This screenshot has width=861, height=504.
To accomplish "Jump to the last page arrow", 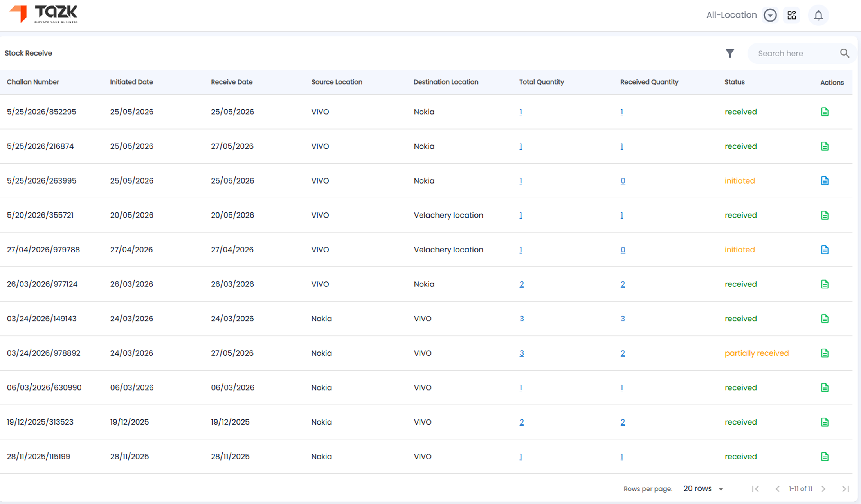I will tap(845, 489).
